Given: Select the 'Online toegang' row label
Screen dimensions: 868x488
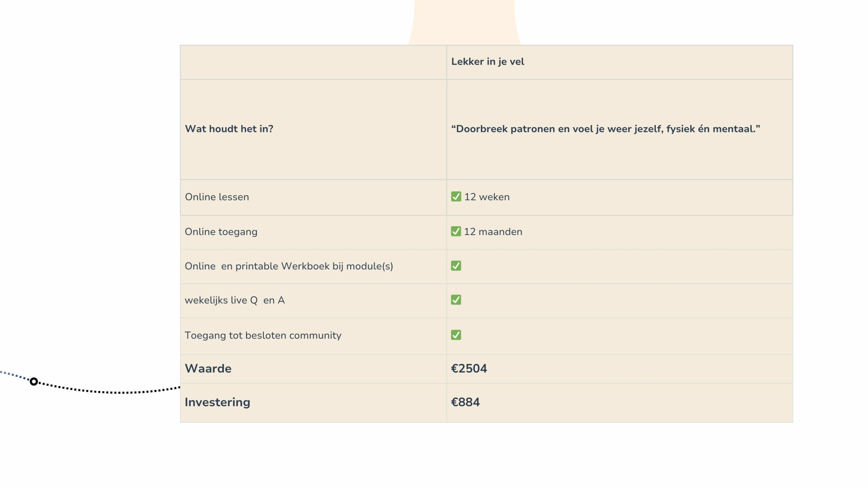Looking at the screenshot, I should pyautogui.click(x=221, y=232).
